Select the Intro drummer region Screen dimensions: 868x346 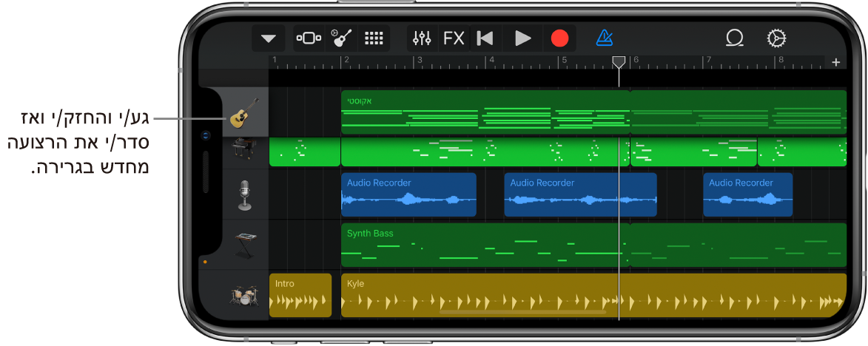click(x=300, y=296)
